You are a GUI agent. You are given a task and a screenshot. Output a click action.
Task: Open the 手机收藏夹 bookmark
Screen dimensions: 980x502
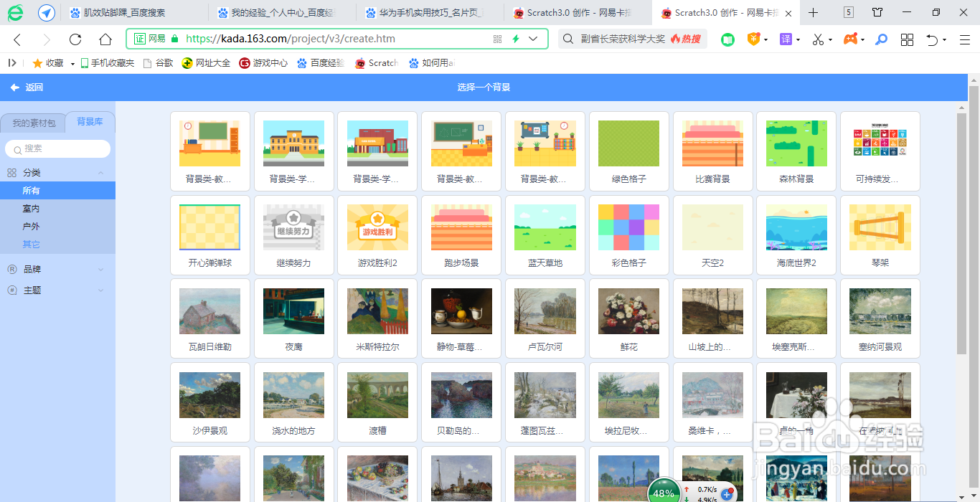(x=107, y=63)
